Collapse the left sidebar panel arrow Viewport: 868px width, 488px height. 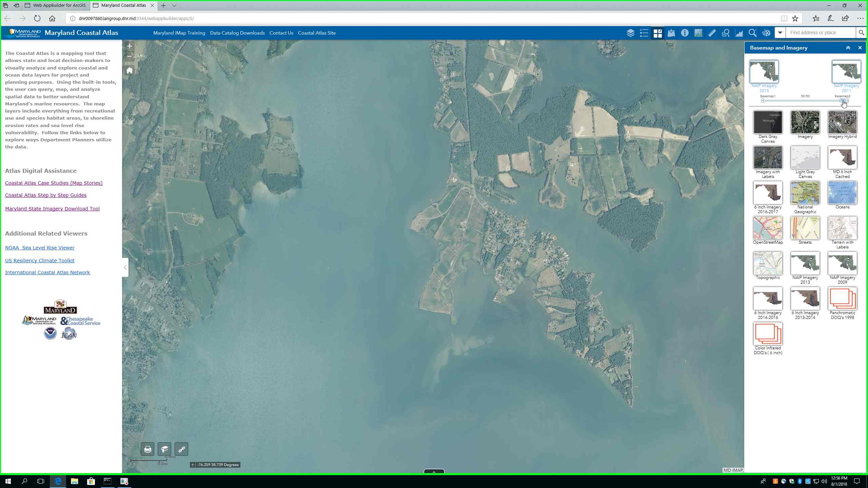point(125,267)
